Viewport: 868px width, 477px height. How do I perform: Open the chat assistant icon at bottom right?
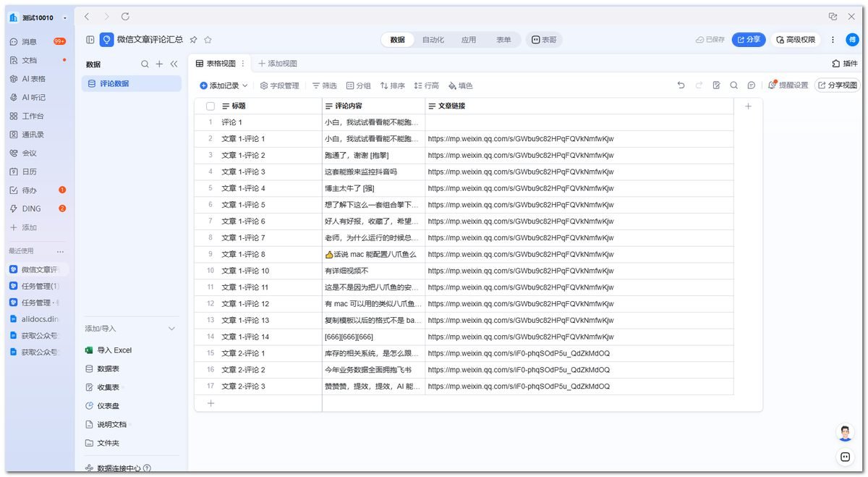point(845,457)
